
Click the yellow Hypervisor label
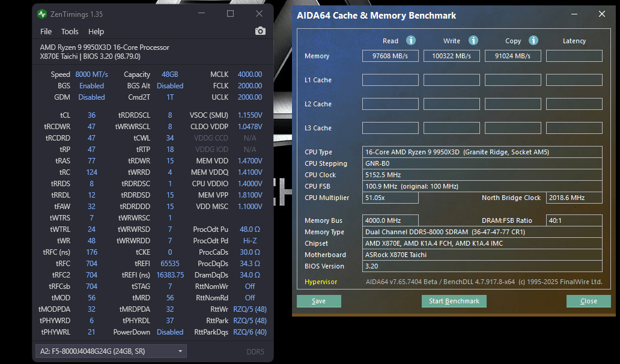tap(321, 282)
